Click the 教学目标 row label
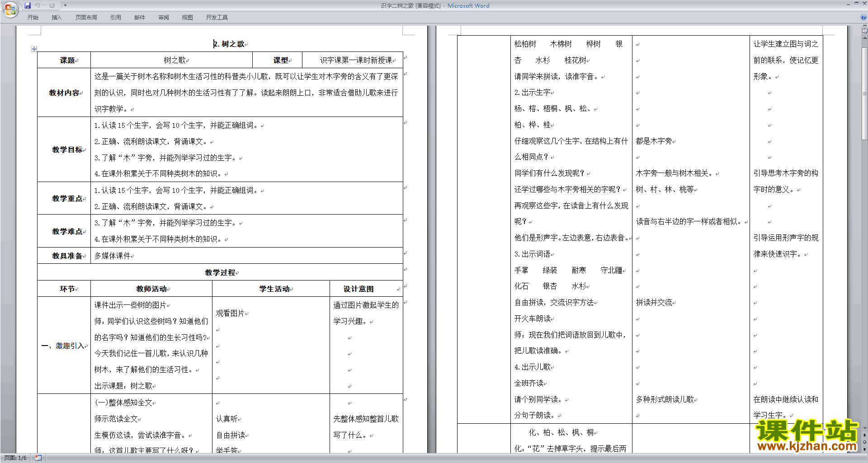Viewport: 868px width, 463px height. [x=67, y=150]
